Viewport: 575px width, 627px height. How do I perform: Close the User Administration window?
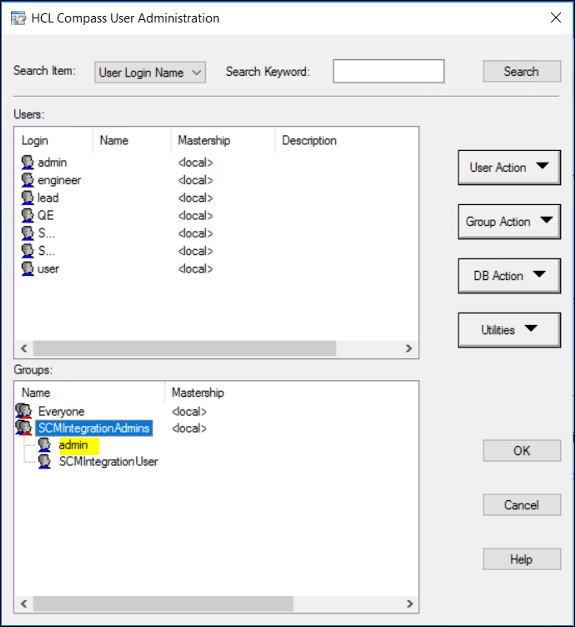(556, 18)
